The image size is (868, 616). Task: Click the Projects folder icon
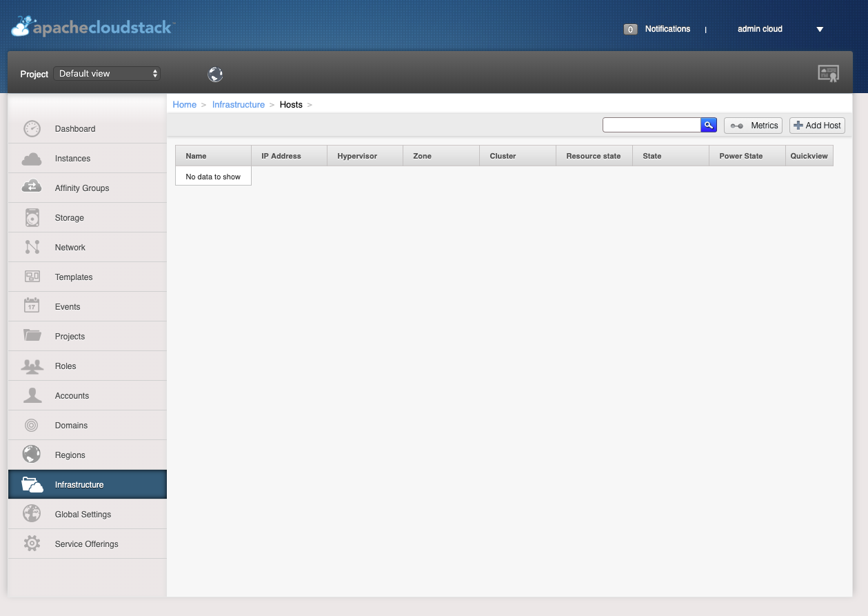coord(32,336)
